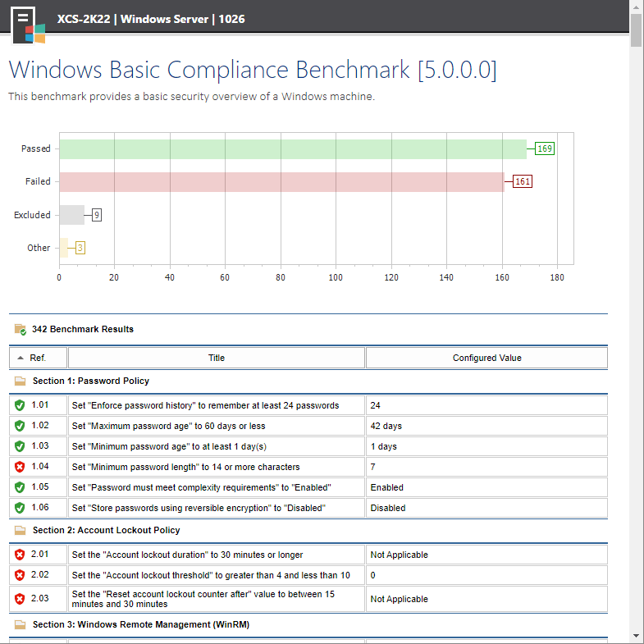
Task: Select 'Password must meet complexity requirements' cell
Action: coord(217,487)
